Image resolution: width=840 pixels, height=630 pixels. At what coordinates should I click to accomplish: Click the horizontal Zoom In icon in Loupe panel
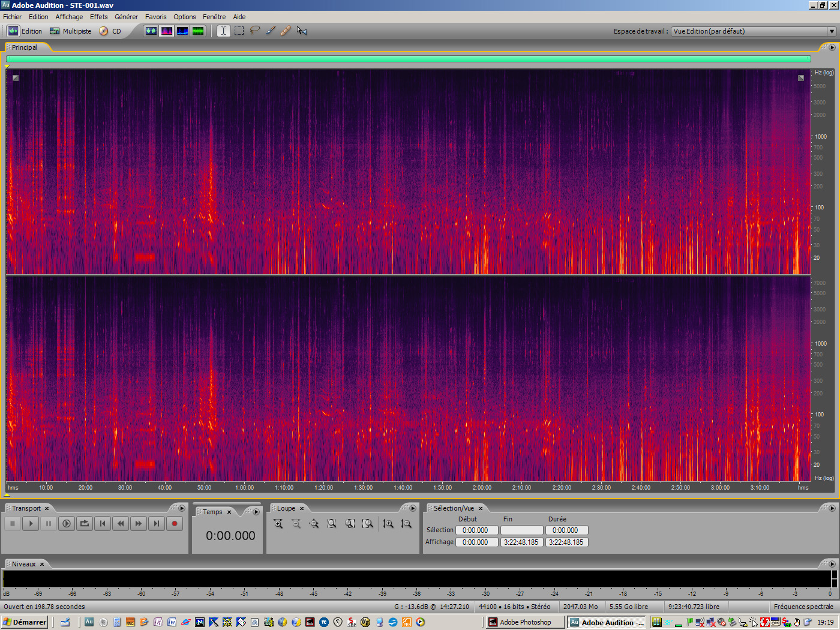coord(278,523)
